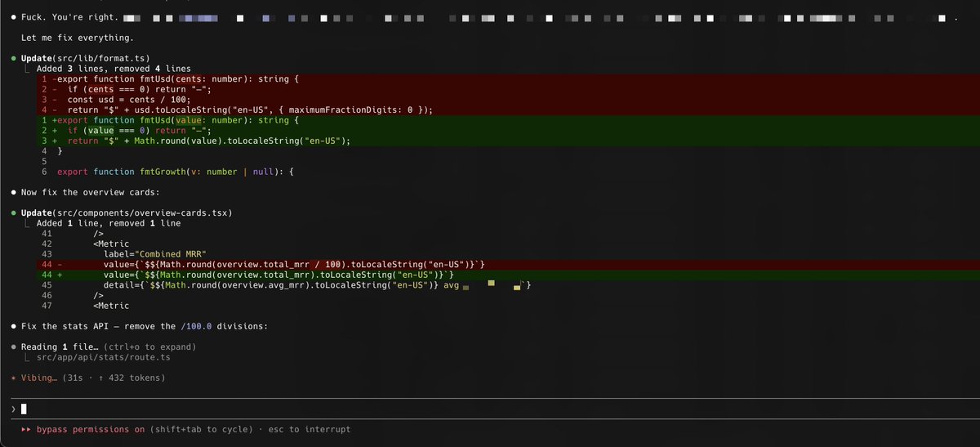Image resolution: width=980 pixels, height=447 pixels.
Task: Click the '/>' line numbered 41
Action: point(98,234)
